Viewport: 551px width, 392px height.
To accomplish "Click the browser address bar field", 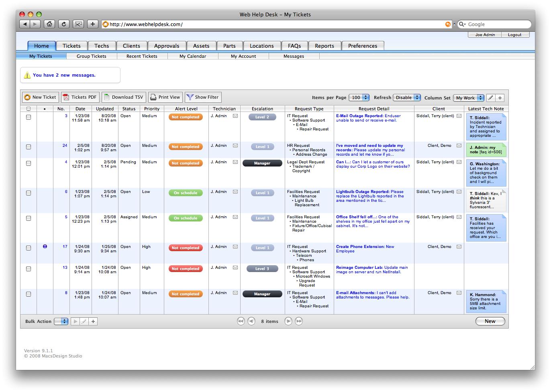I will (277, 24).
